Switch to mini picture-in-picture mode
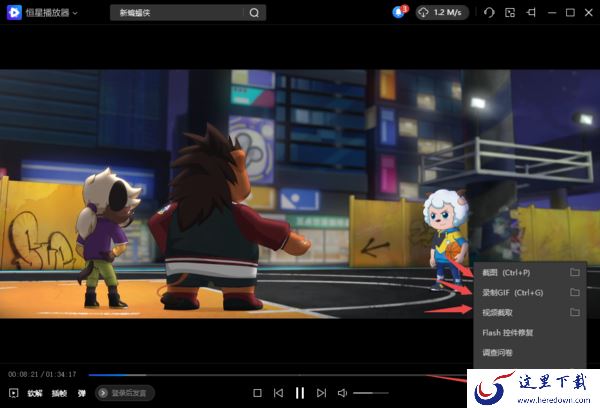 pyautogui.click(x=510, y=13)
